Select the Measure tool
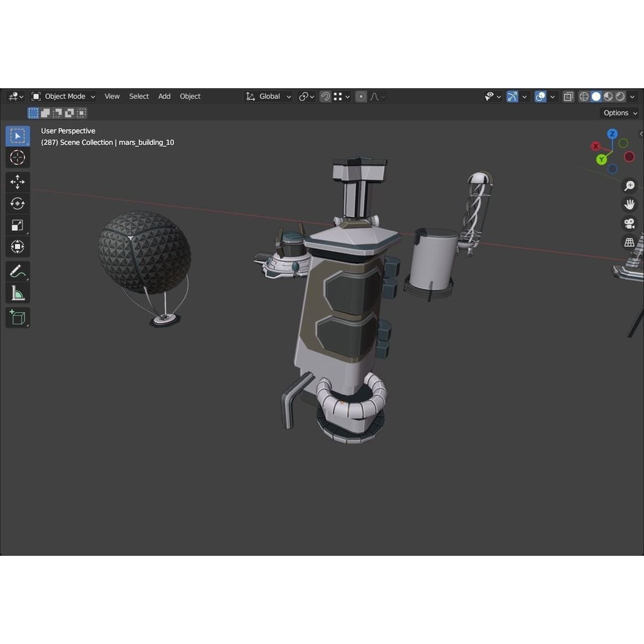Image resolution: width=644 pixels, height=644 pixels. [17, 293]
